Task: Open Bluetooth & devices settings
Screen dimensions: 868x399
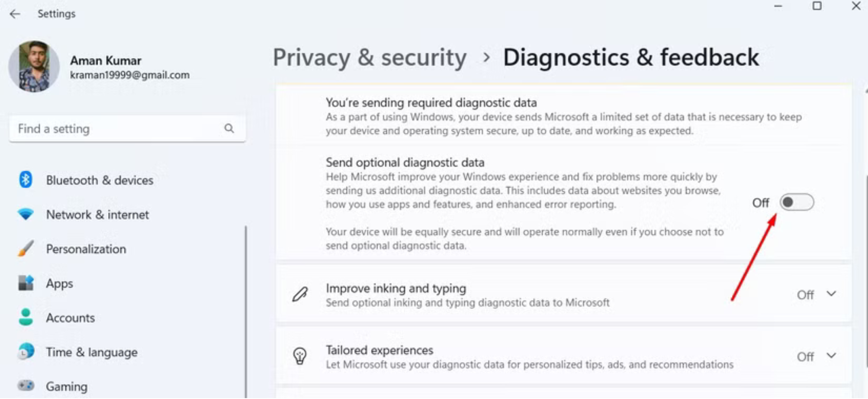Action: (x=99, y=180)
